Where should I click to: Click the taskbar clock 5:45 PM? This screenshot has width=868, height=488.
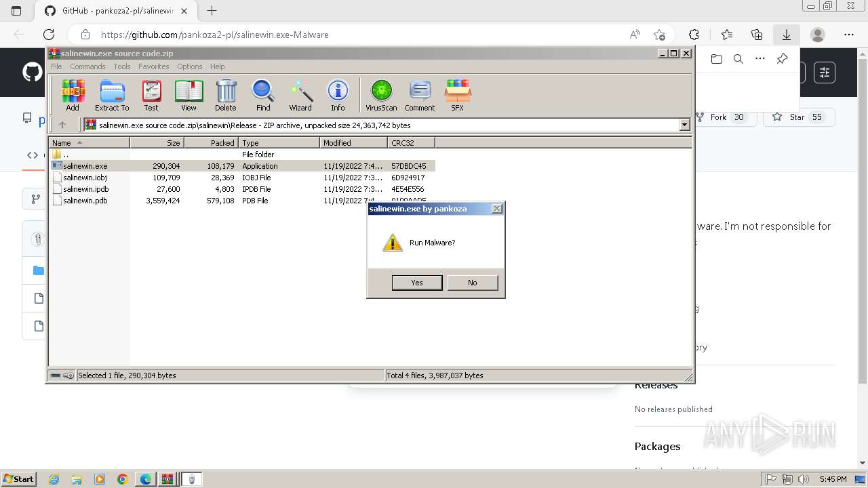pos(833,479)
